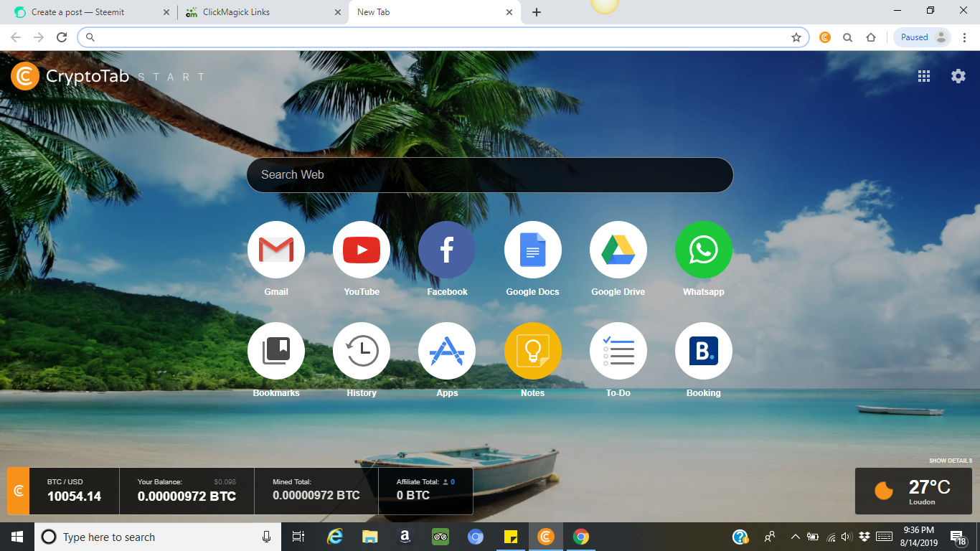Open the Amazon taskbar app
This screenshot has width=980, height=551.
pos(405,537)
